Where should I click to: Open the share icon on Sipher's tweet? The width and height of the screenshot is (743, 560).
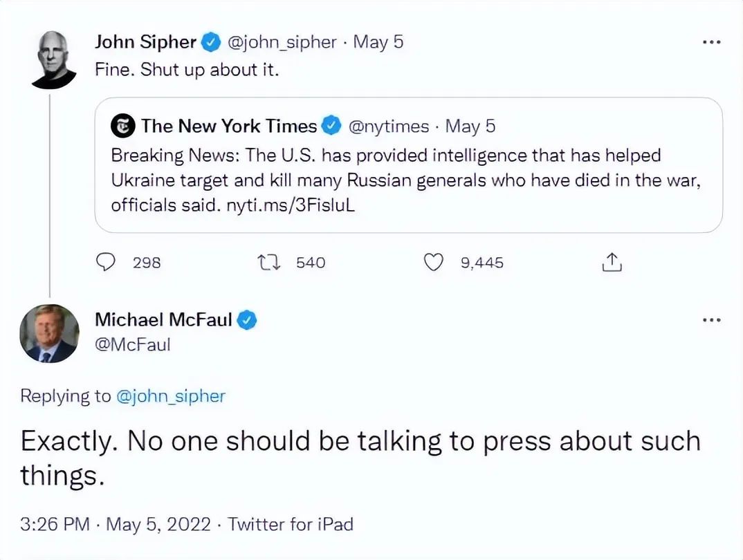pyautogui.click(x=612, y=262)
